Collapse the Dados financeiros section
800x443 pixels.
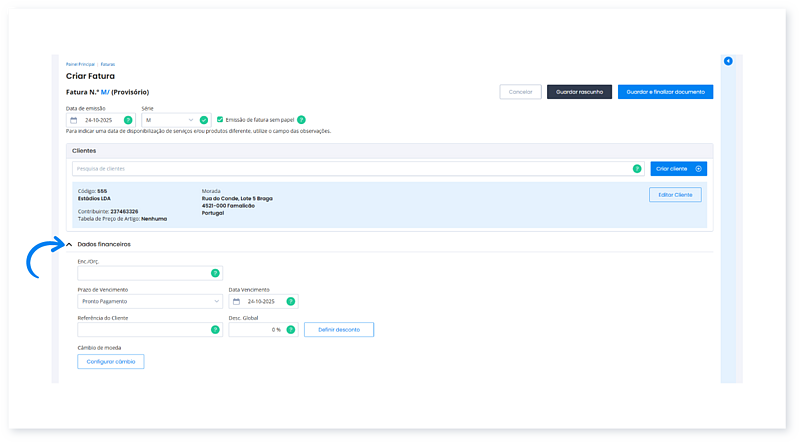(x=69, y=244)
